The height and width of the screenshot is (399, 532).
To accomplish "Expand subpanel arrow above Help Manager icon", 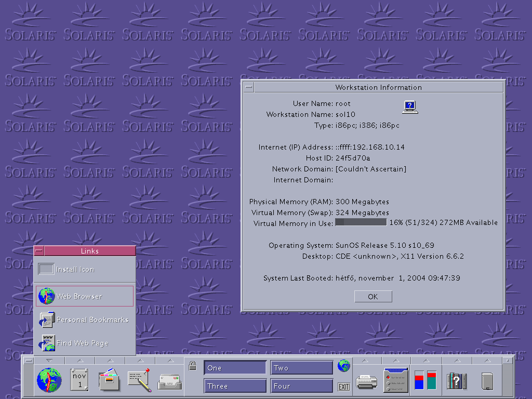I will point(457,361).
